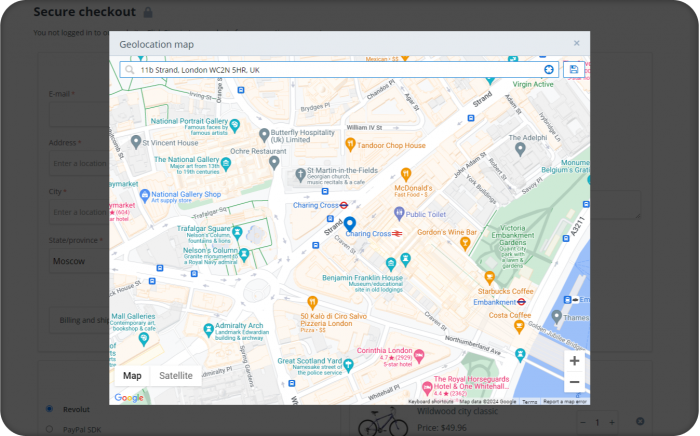Click The National Gallery museum marker
This screenshot has width=700, height=436.
[226, 164]
